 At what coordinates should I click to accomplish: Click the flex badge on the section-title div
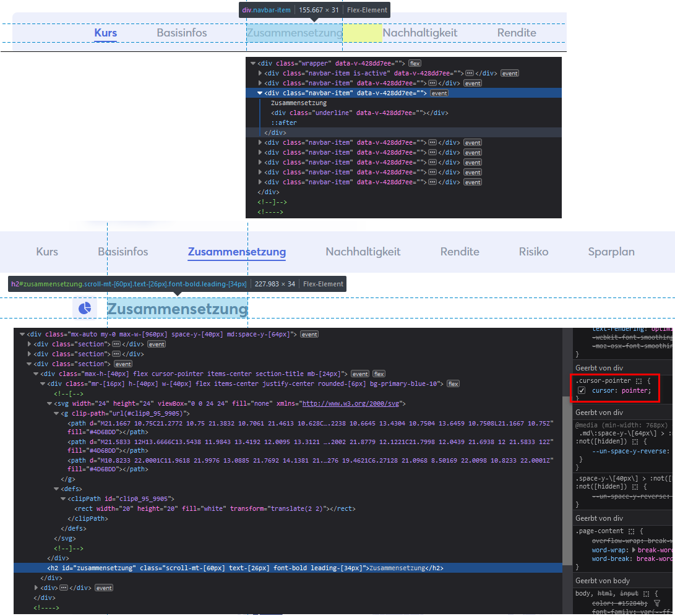pyautogui.click(x=379, y=374)
